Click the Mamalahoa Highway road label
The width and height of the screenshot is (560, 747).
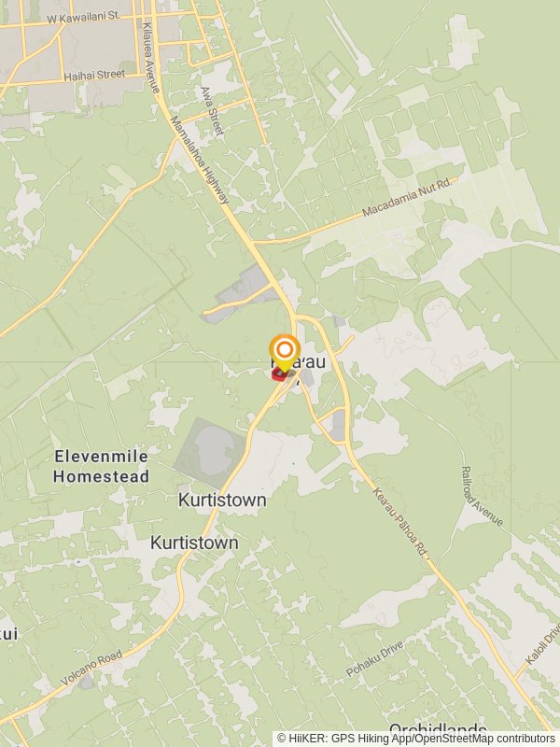click(x=200, y=160)
